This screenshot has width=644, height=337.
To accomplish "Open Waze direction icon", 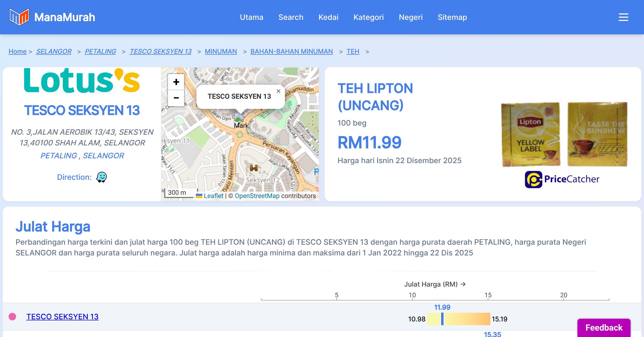I will [101, 177].
